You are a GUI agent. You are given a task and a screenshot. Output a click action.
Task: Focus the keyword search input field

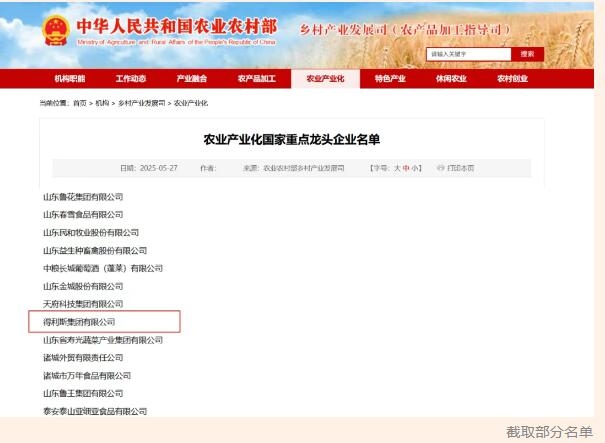[468, 54]
